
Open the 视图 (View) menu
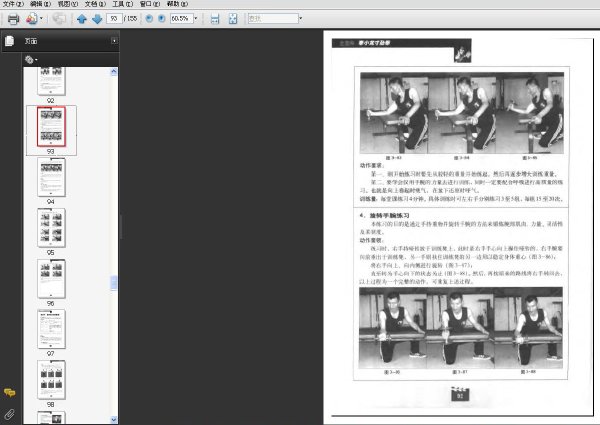[68, 4]
